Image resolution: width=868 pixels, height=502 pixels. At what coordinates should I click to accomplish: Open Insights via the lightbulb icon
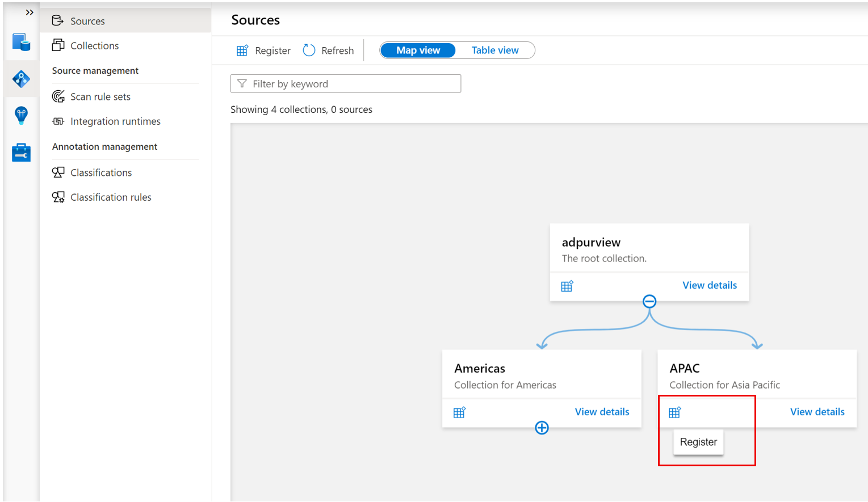click(21, 115)
